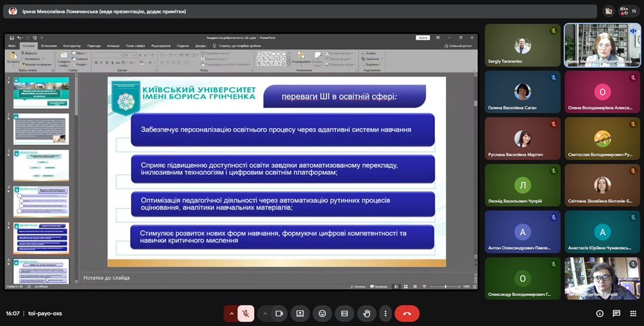Image resolution: width=644 pixels, height=326 pixels.
Task: Select Sergiy Taranenko's participant tile
Action: coord(522,45)
